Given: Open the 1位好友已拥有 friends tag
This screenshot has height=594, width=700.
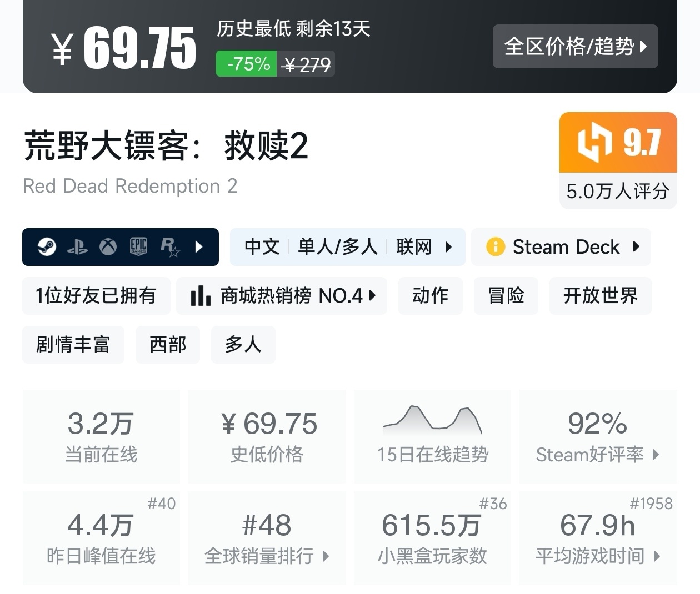Looking at the screenshot, I should point(96,296).
